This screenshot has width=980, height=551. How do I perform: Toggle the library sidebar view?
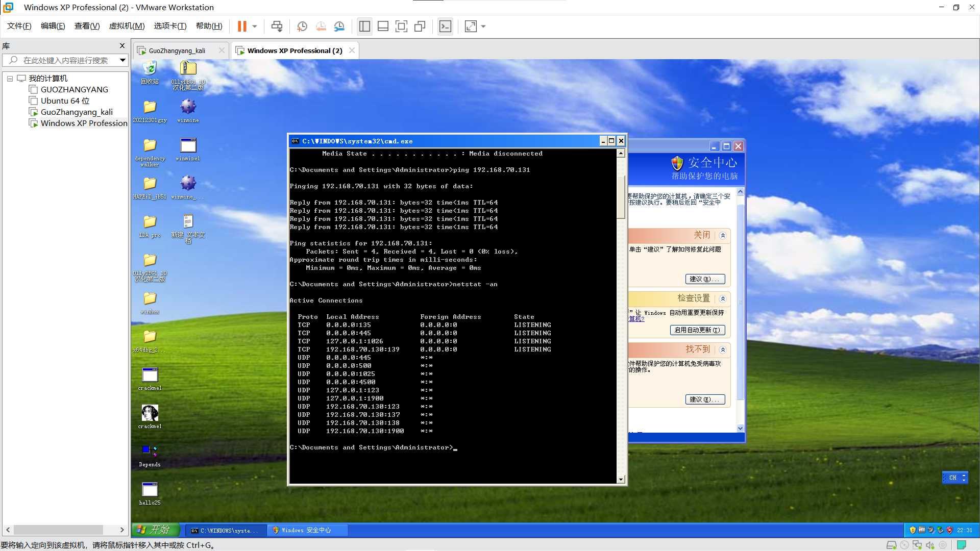364,27
